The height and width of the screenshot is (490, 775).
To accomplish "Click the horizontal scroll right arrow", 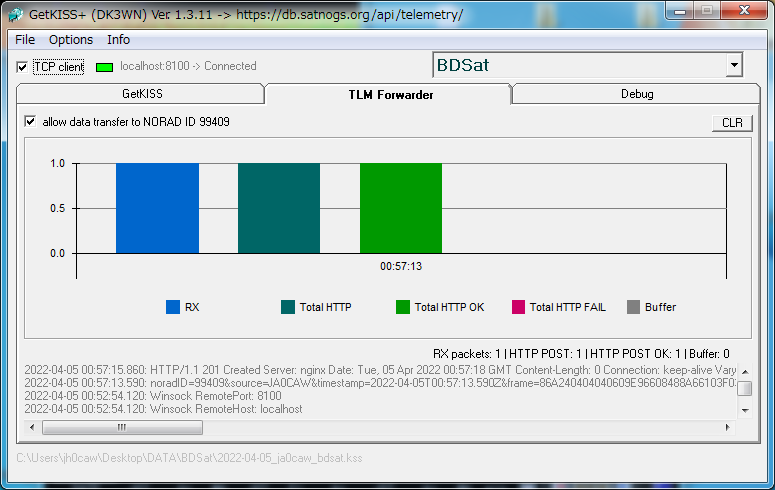I will [x=728, y=427].
